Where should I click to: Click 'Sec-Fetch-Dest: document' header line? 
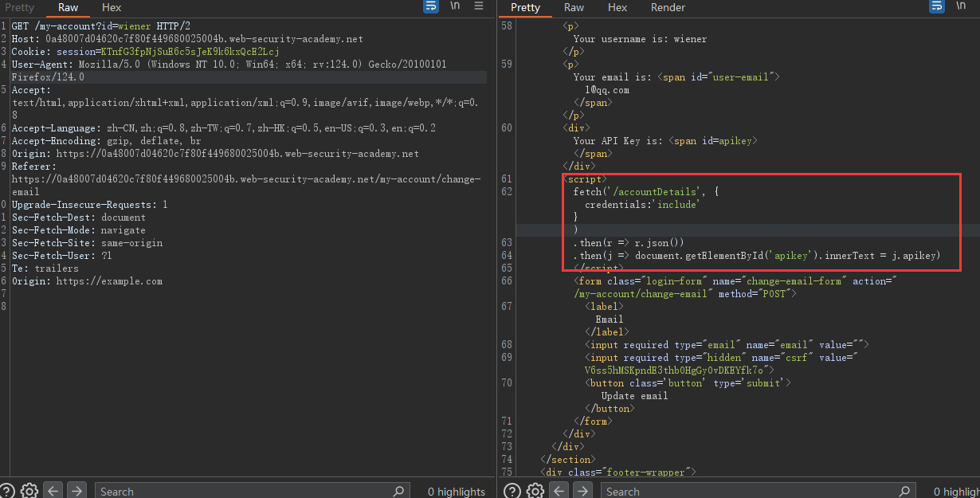[79, 218]
